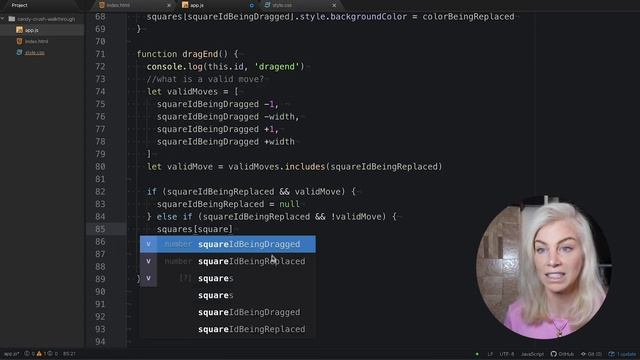
Task: Switch to the style.css tab
Action: 300,5
